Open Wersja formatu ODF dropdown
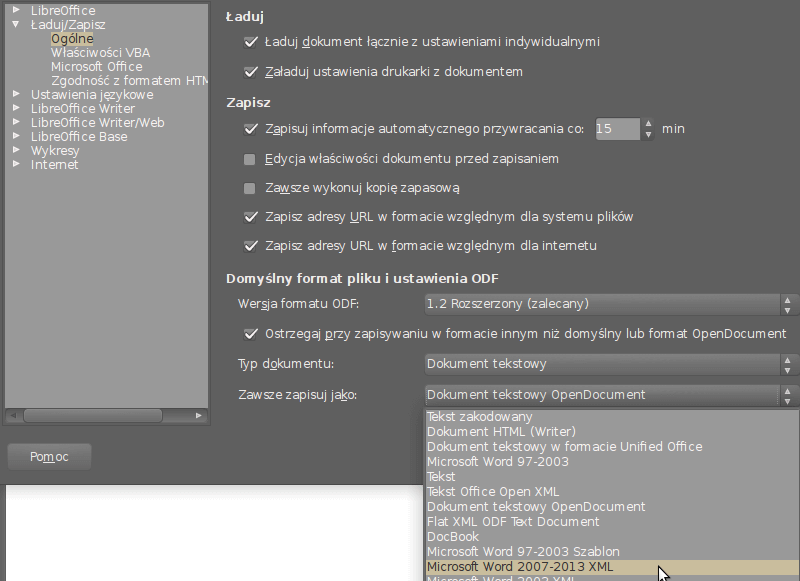 point(610,305)
